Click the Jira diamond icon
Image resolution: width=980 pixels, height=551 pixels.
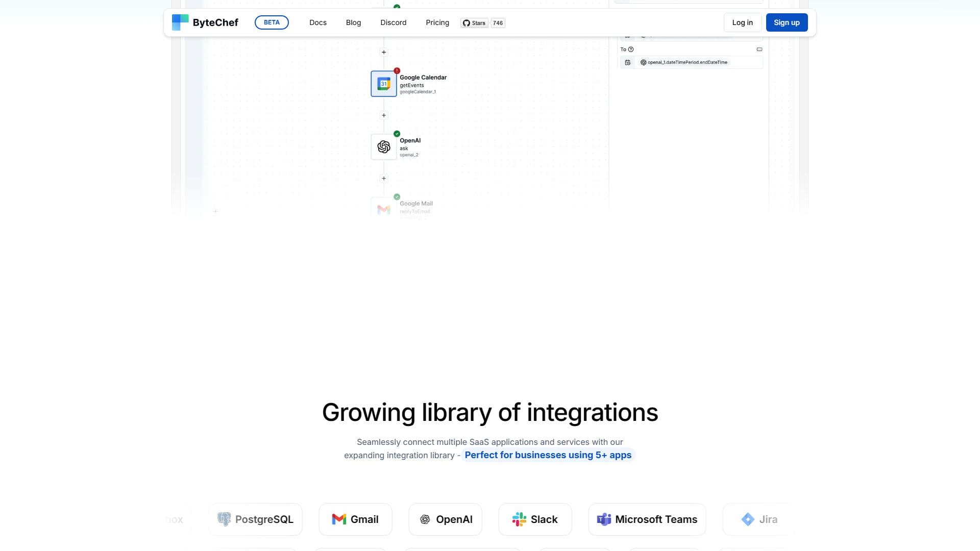pos(748,519)
